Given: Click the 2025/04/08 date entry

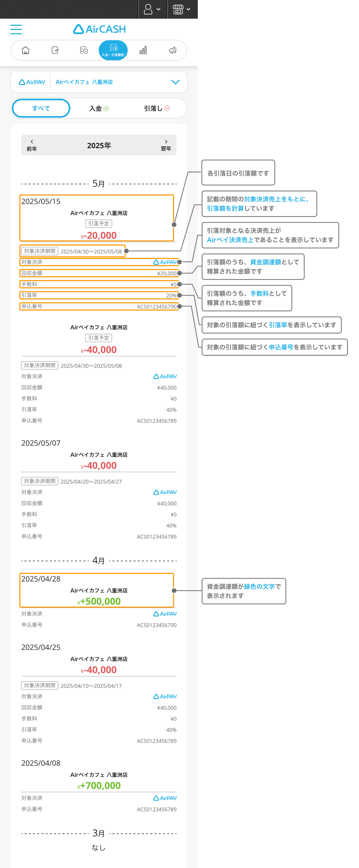Looking at the screenshot, I should [41, 763].
